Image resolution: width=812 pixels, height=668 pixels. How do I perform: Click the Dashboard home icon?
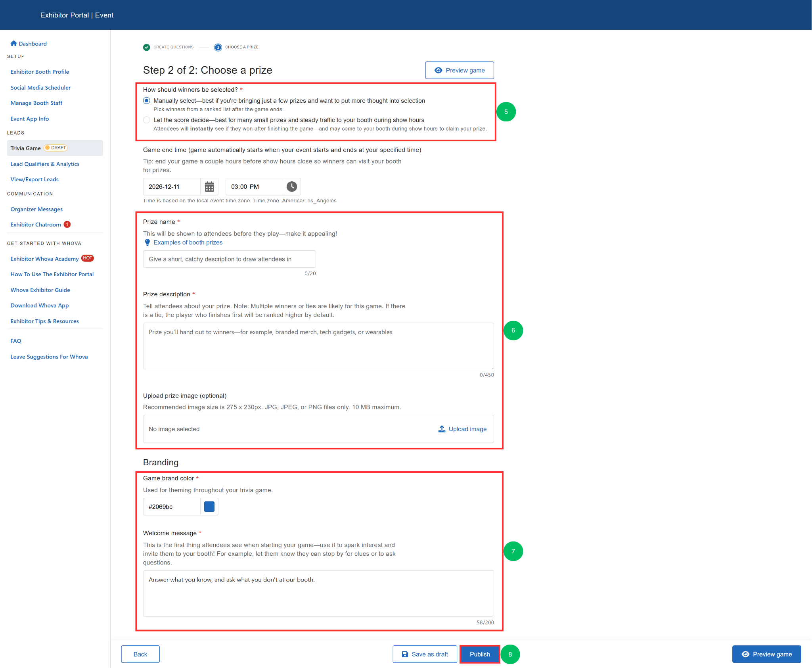pyautogui.click(x=14, y=43)
